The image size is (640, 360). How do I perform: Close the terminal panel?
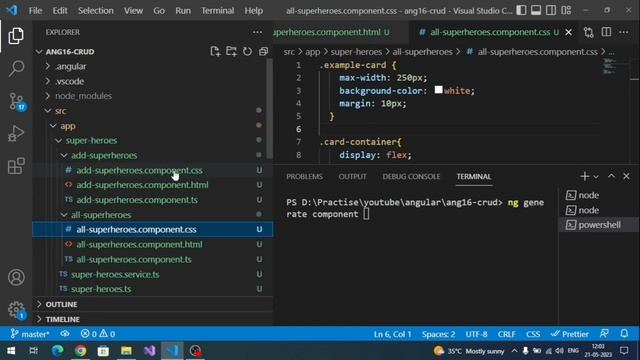pos(626,176)
